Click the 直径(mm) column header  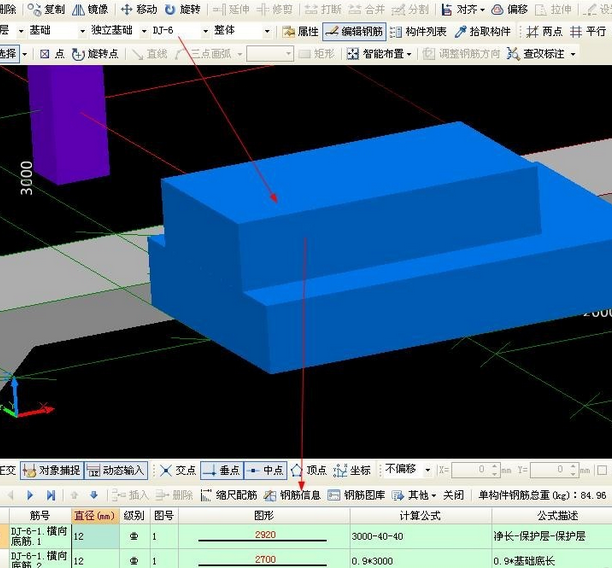[95, 516]
